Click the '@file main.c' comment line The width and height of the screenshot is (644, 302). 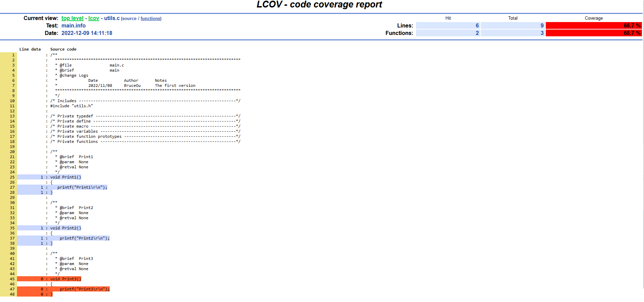(x=89, y=65)
